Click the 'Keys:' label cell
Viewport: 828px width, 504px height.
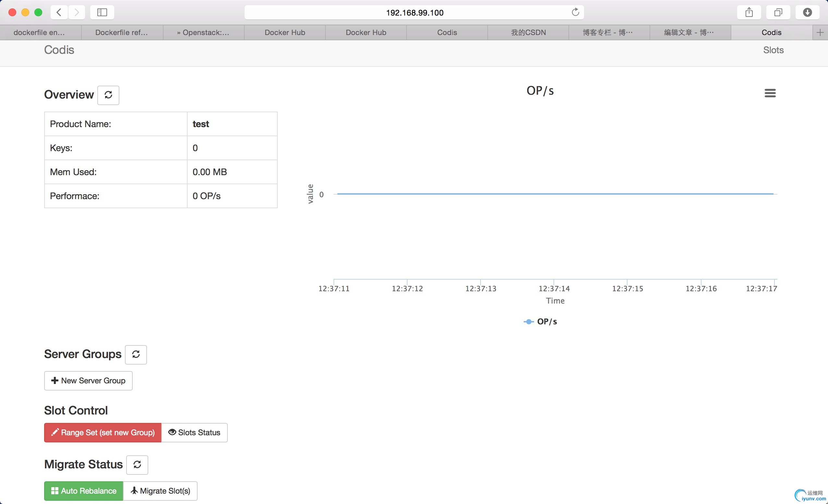pos(116,148)
